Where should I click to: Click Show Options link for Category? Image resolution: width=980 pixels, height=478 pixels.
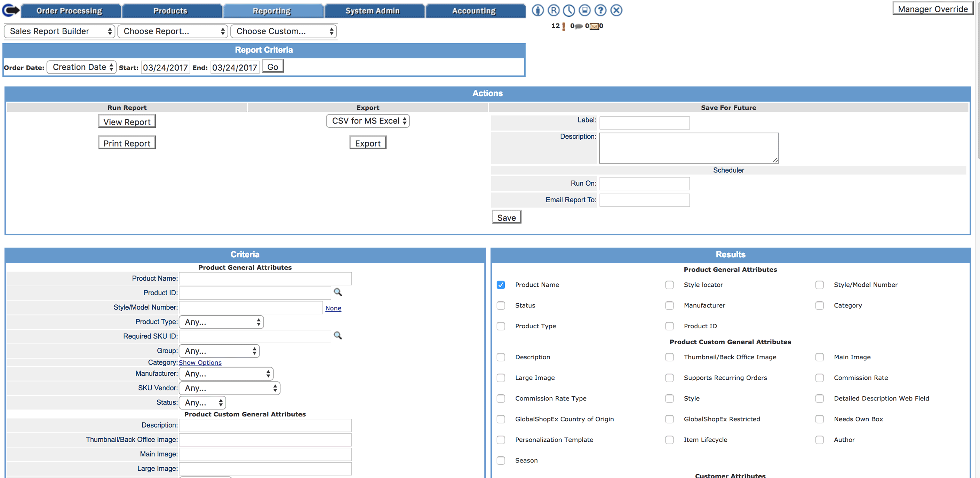[x=199, y=362]
